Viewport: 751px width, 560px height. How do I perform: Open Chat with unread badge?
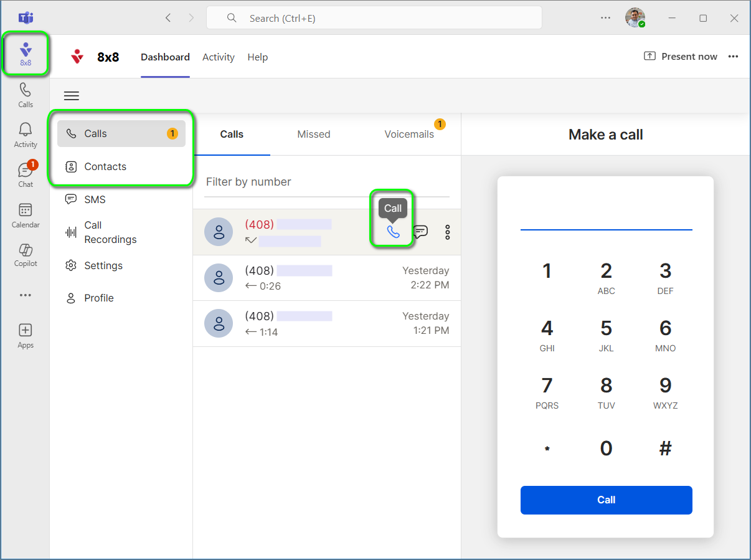click(x=26, y=174)
